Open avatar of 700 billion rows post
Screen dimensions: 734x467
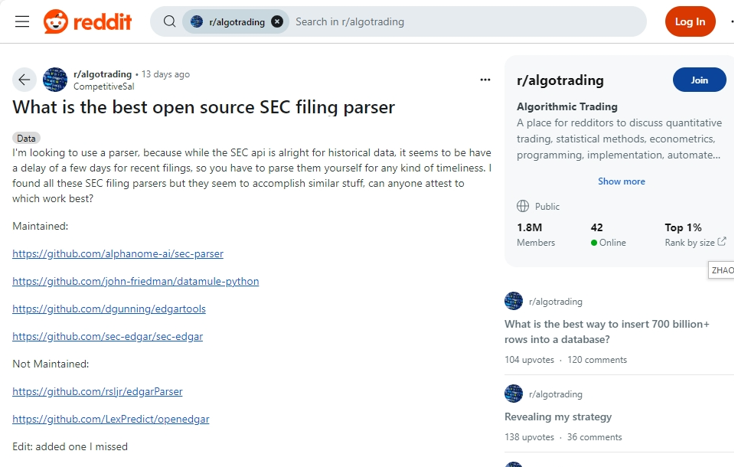coord(514,301)
